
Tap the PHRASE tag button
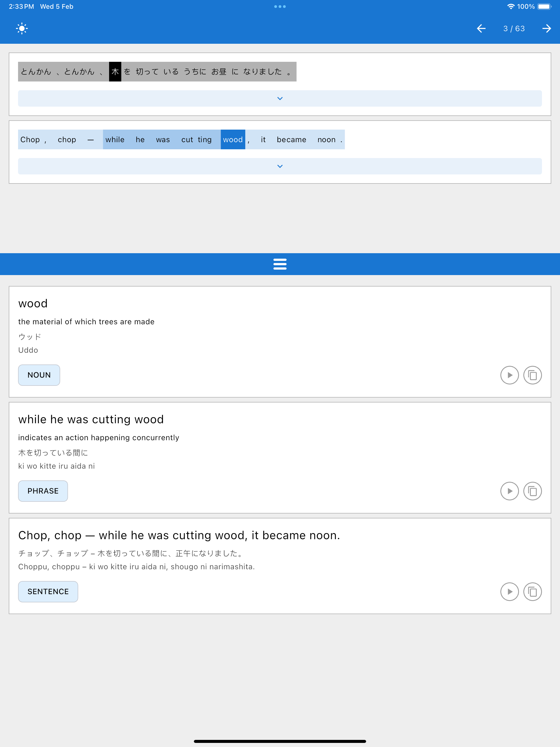[43, 491]
